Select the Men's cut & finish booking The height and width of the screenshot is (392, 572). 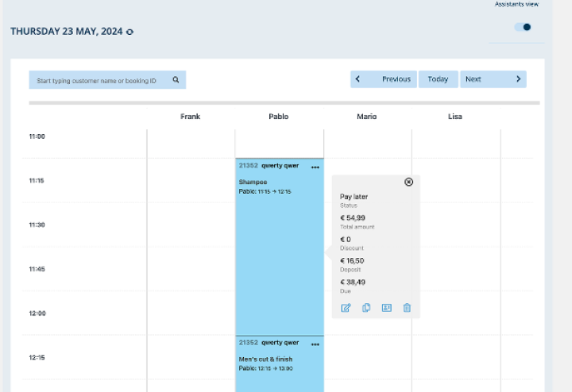tap(280, 364)
